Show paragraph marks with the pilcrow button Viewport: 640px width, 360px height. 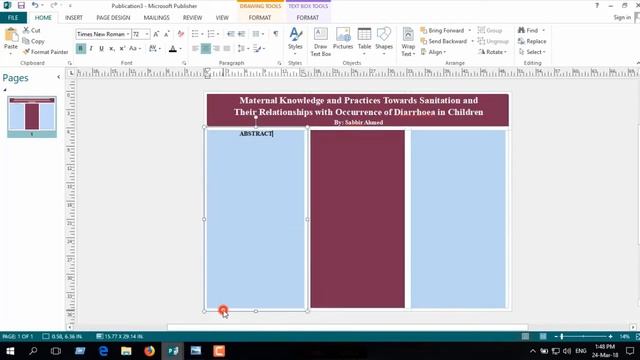pyautogui.click(x=276, y=34)
